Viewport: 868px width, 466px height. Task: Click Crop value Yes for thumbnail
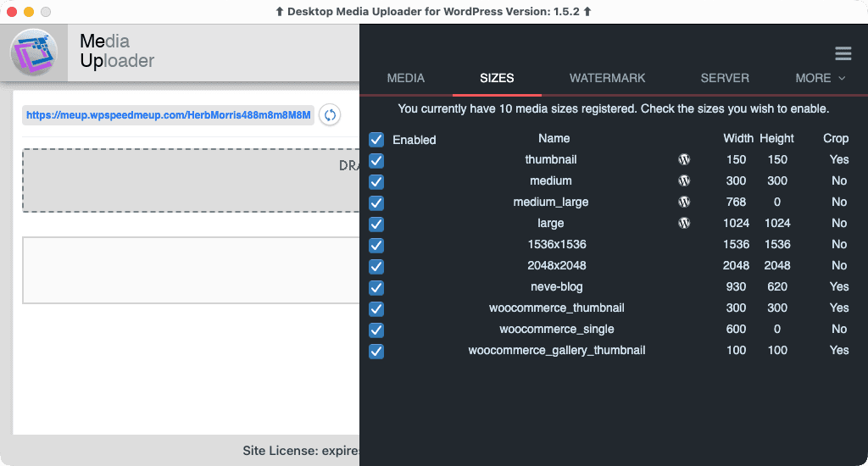pos(839,159)
